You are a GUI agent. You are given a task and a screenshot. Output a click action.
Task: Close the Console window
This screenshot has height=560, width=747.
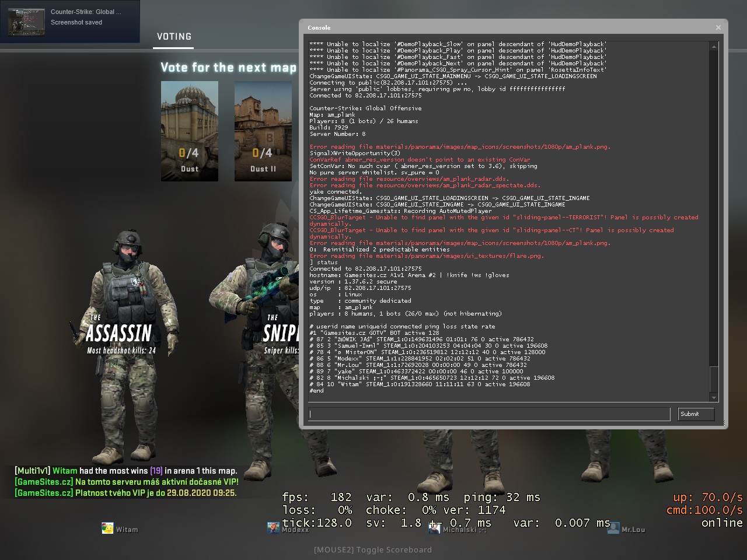click(718, 27)
